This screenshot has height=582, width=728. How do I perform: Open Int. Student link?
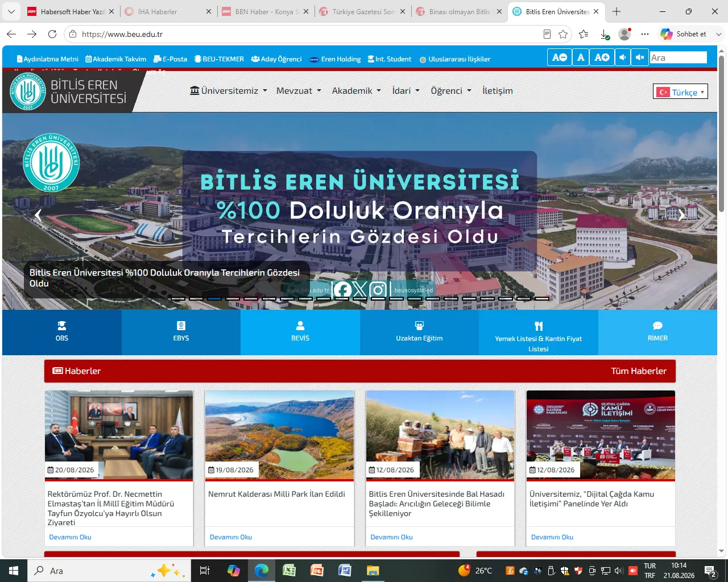(x=390, y=59)
